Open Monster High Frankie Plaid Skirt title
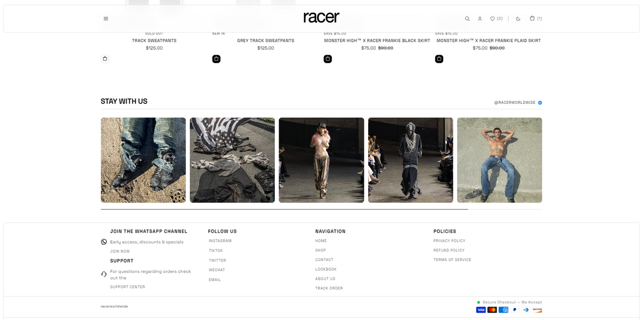644x320 pixels. pos(488,41)
